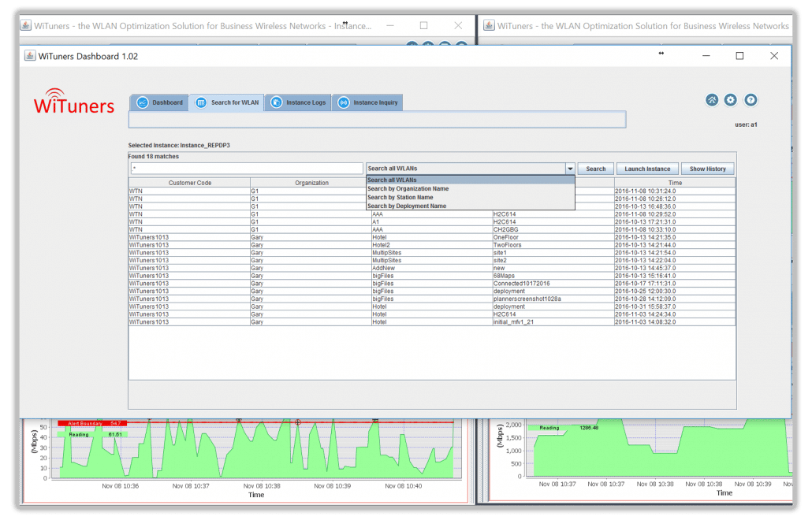Open the Dashboard tab
This screenshot has height=520, width=812.
(x=159, y=102)
